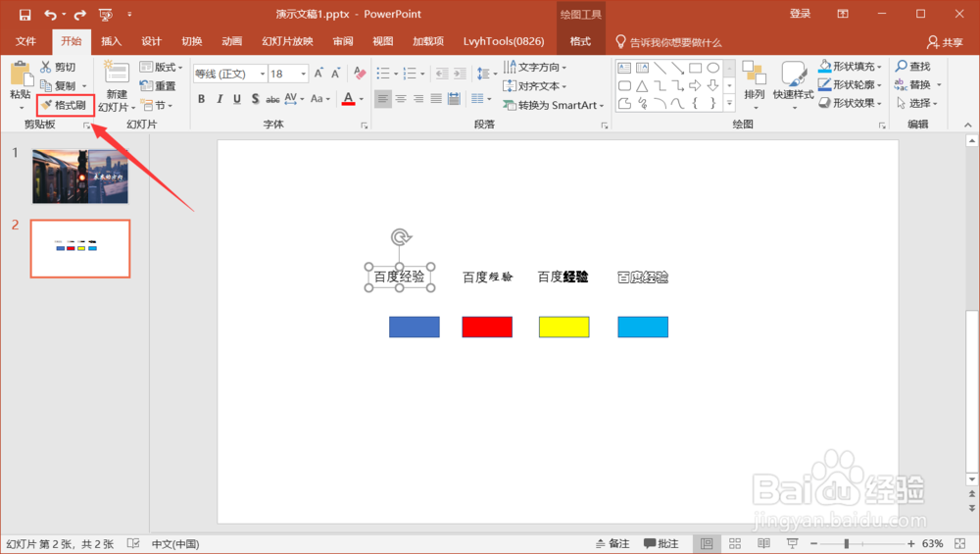This screenshot has height=554, width=980.
Task: Open 快速样式 quick styles gallery
Action: coord(793,85)
